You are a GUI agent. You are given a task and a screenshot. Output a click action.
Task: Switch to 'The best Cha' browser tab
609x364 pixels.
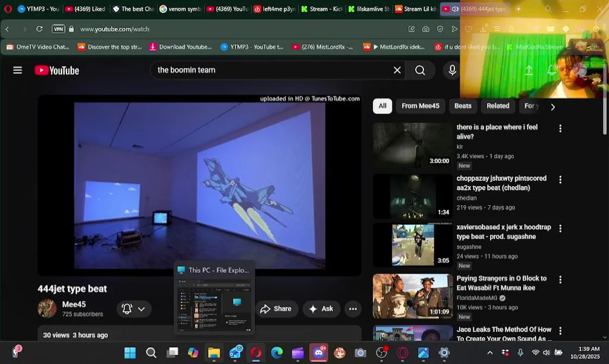pyautogui.click(x=133, y=9)
